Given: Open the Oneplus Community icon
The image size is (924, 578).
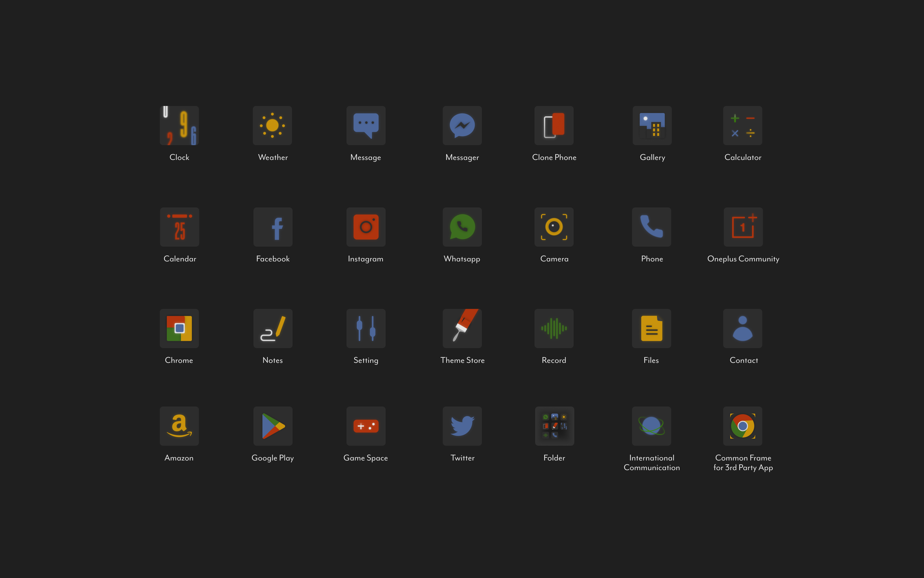Looking at the screenshot, I should tap(743, 227).
